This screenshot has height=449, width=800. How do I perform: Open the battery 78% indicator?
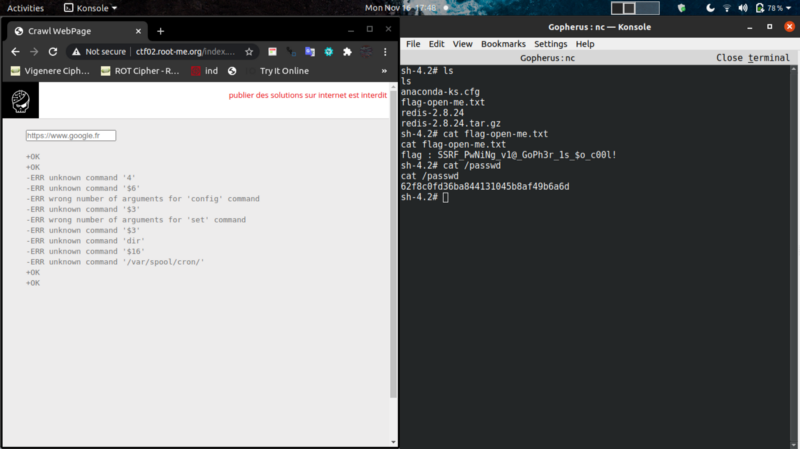coord(769,8)
